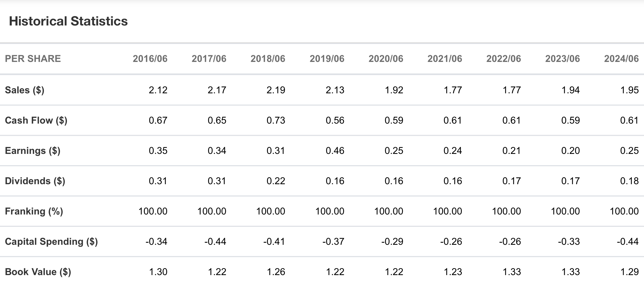
Task: Click the Sales ($) row label
Action: pyautogui.click(x=25, y=90)
